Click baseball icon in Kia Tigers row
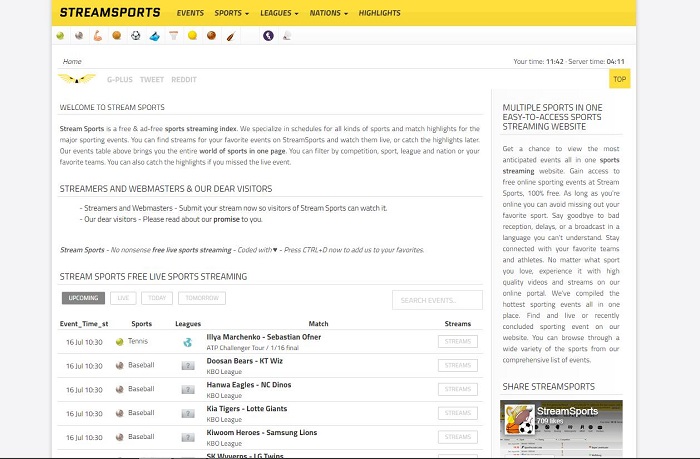This screenshot has height=459, width=700. pyautogui.click(x=120, y=413)
